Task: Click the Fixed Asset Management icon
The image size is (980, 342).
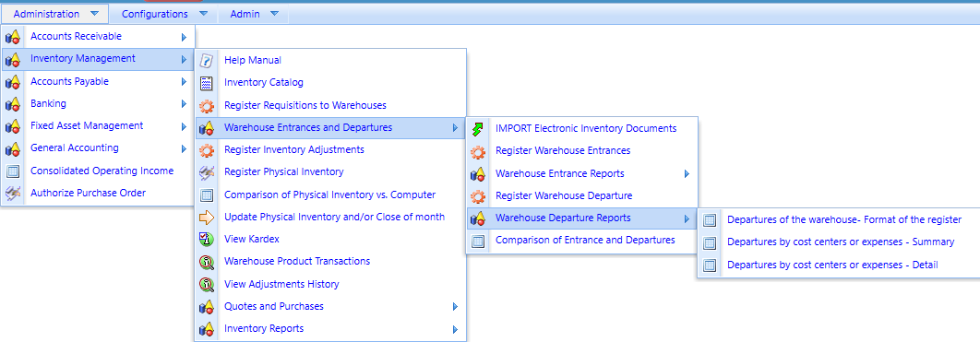Action: pyautogui.click(x=13, y=126)
